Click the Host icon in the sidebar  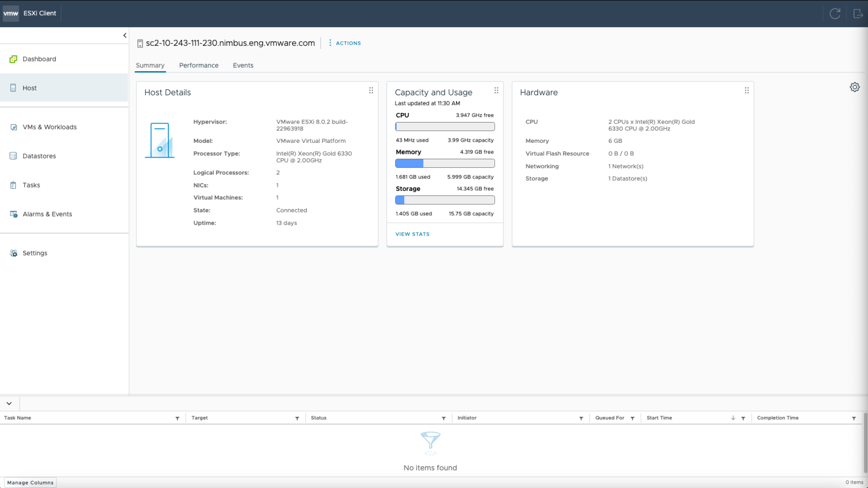coord(13,88)
